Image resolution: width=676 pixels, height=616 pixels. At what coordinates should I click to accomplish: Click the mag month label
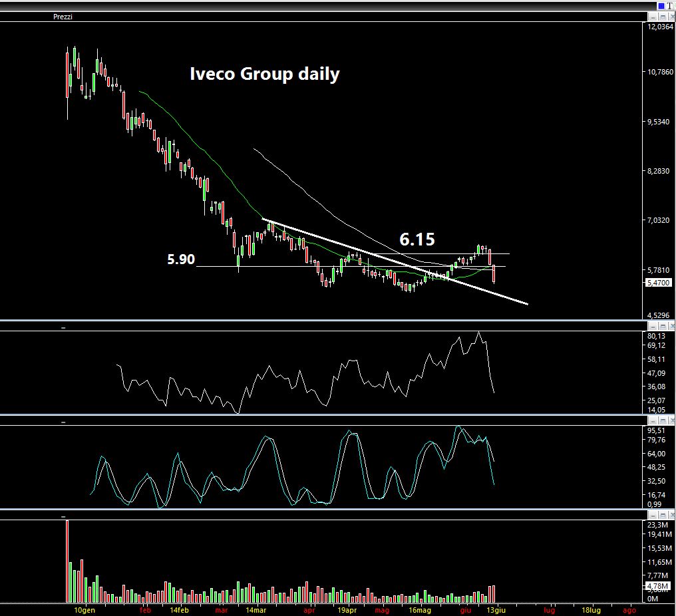[x=382, y=610]
